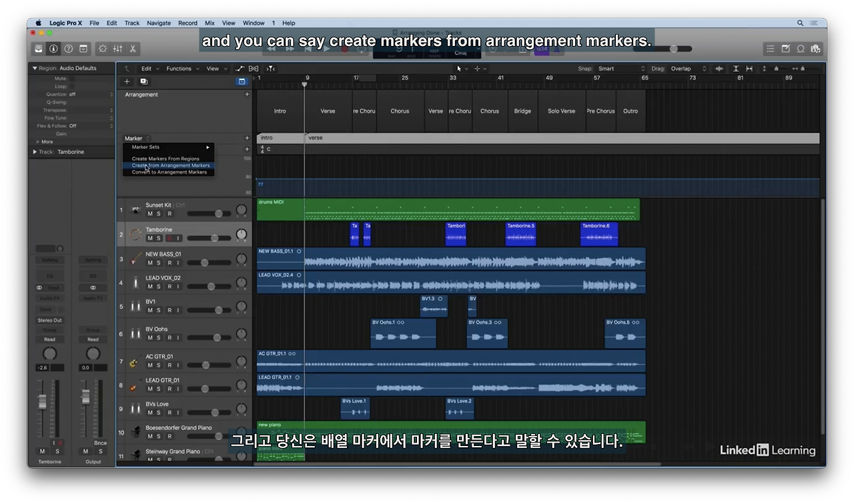Choose Create Markers From Regions

pyautogui.click(x=169, y=159)
